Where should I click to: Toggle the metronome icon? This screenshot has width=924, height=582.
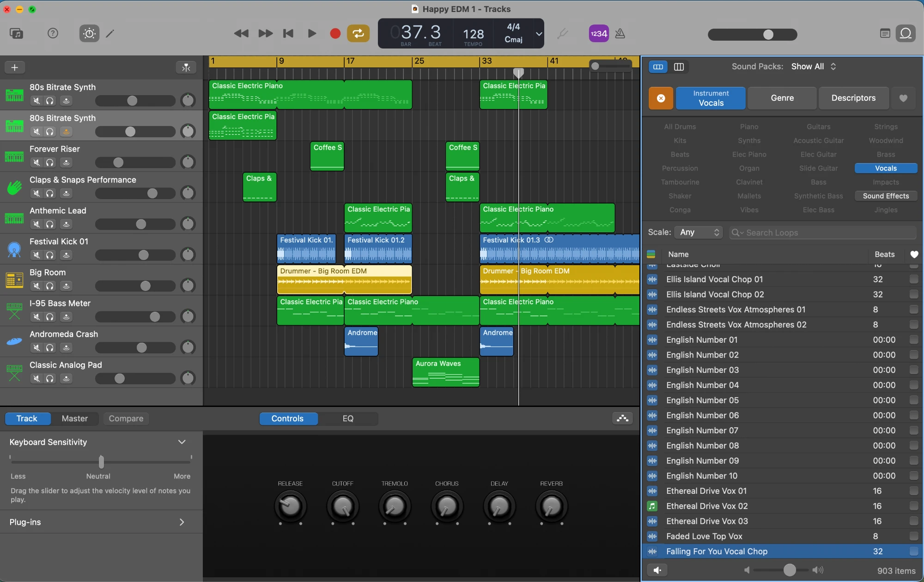[620, 33]
